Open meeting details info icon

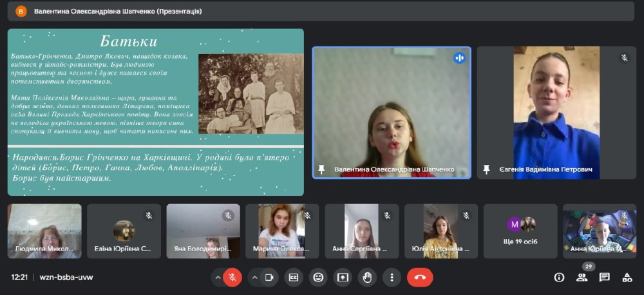pos(559,277)
